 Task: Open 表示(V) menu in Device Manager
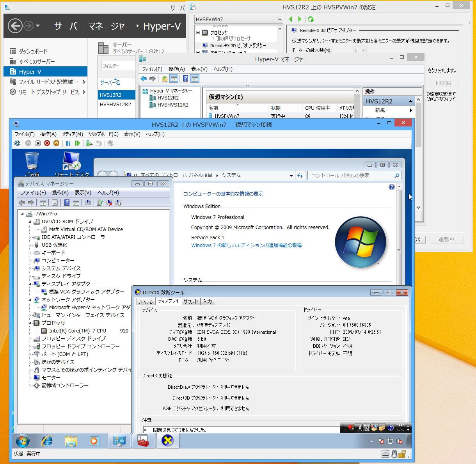(83, 193)
